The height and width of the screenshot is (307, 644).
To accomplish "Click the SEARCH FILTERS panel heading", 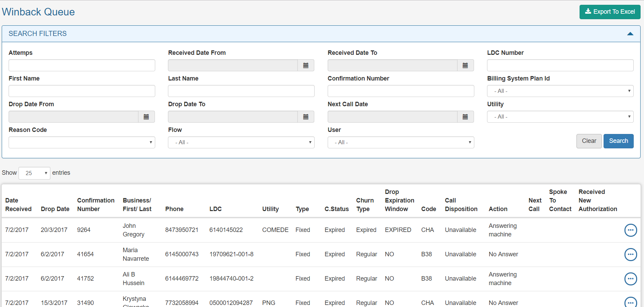I will tap(38, 34).
